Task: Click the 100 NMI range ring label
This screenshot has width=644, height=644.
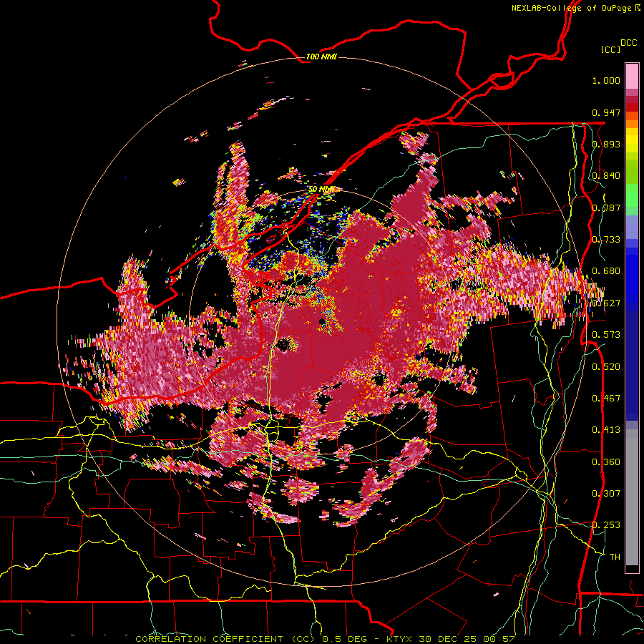Action: point(321,57)
